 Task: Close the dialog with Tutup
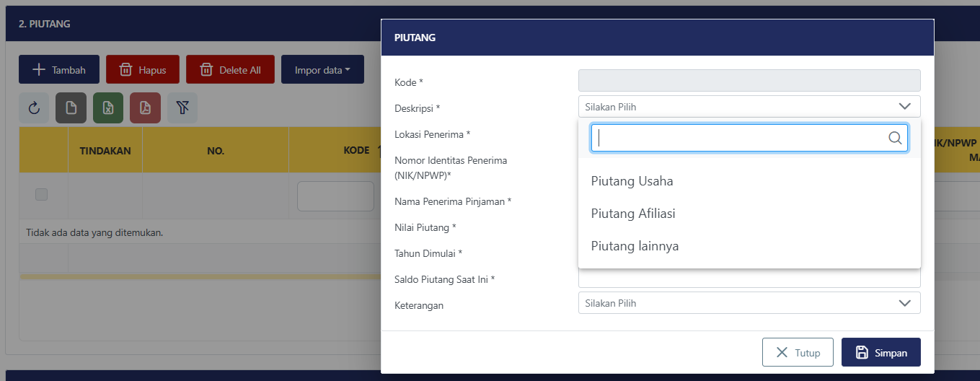[x=798, y=352]
